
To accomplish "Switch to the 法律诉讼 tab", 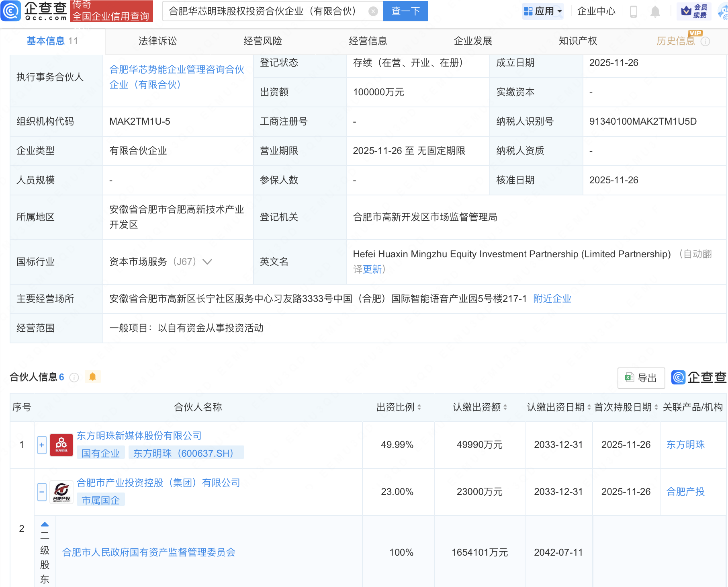I will point(157,41).
